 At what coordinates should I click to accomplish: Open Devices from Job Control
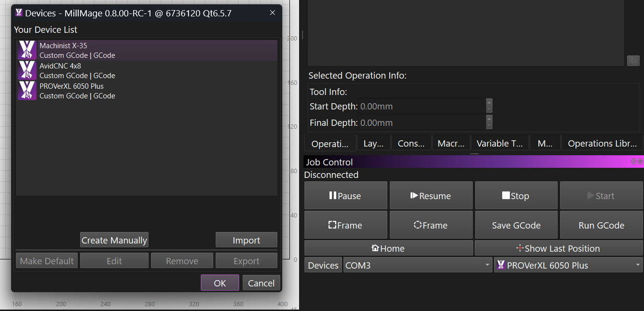323,265
